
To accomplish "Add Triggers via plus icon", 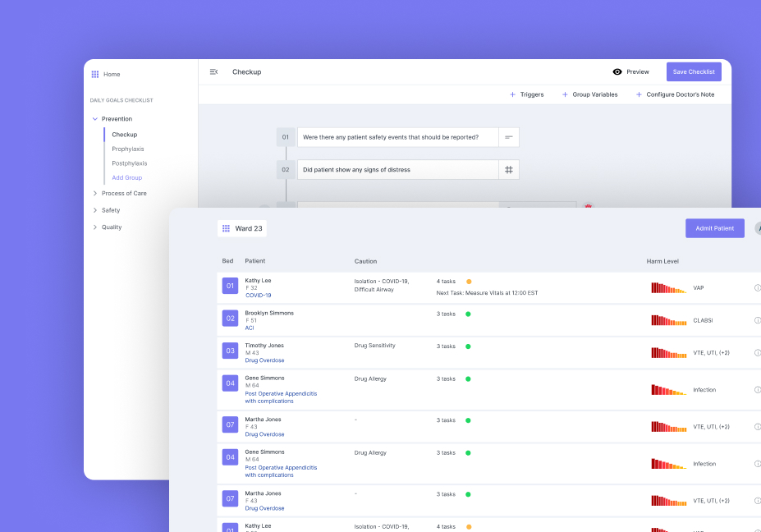I will point(512,94).
